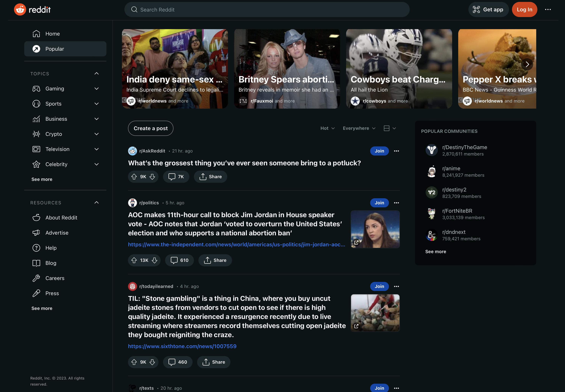Click the Celebrity star icon
This screenshot has height=392, width=565.
(36, 164)
